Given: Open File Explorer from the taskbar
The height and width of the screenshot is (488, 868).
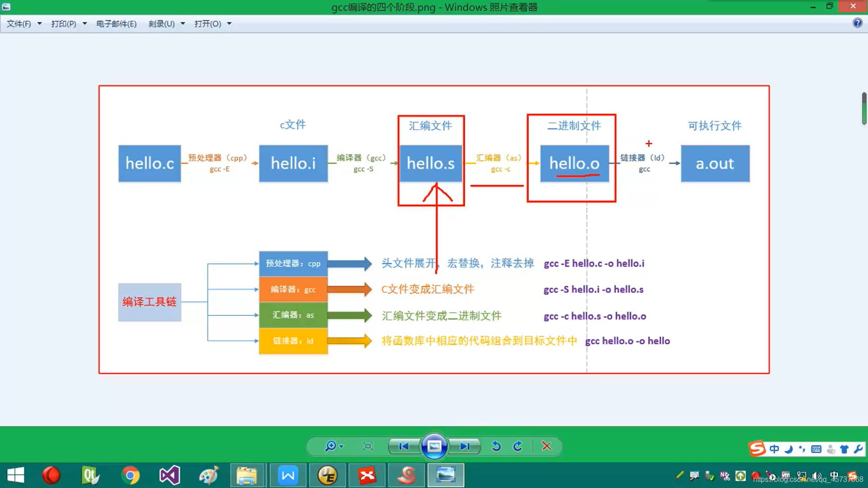Looking at the screenshot, I should tap(247, 475).
